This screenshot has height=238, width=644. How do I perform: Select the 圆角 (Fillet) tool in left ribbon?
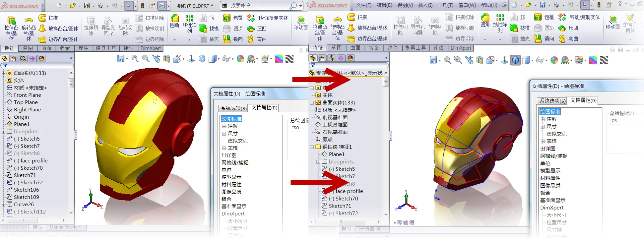click(174, 21)
